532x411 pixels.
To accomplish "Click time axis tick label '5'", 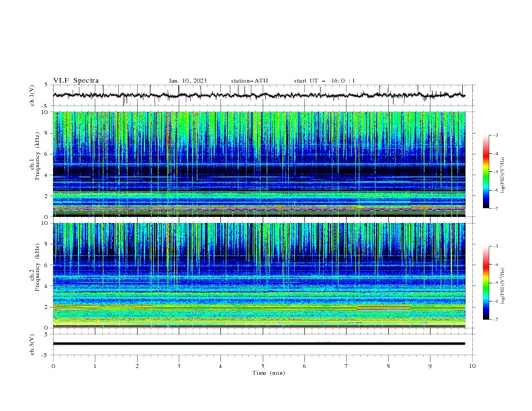I will pyautogui.click(x=263, y=366).
